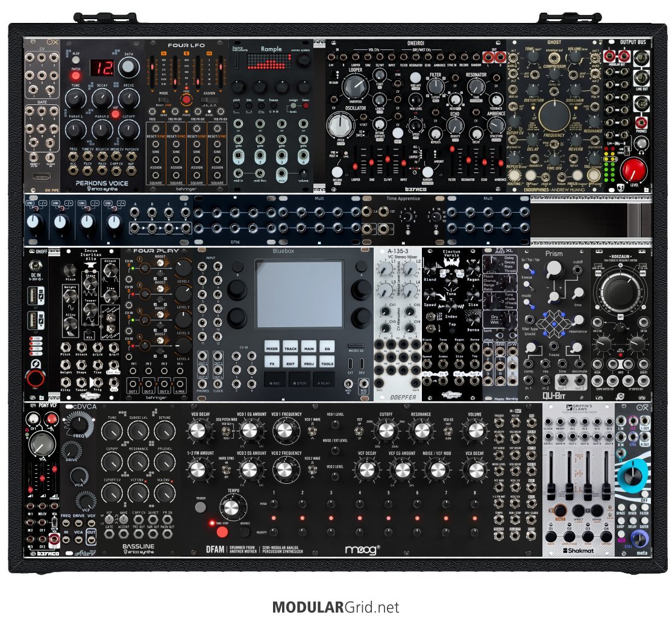Viewport: 672px width, 620px height.
Task: Click the Output Bus red LEVEL knob
Action: 633,169
